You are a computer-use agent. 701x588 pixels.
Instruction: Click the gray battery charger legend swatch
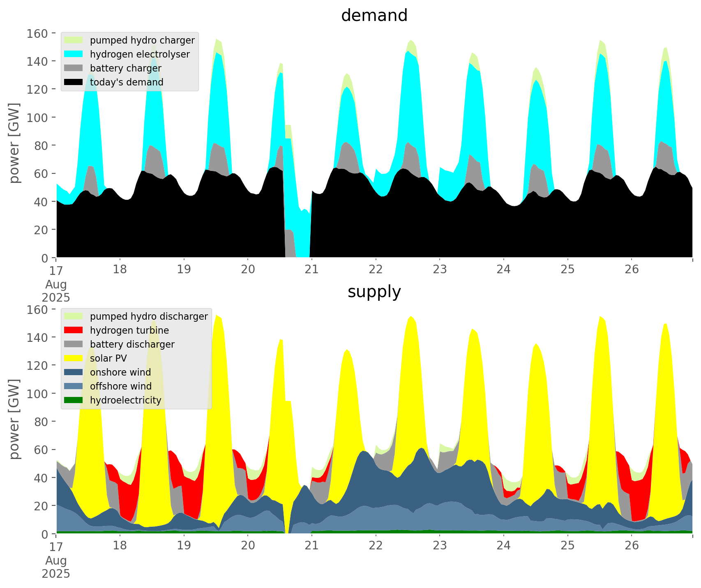(x=74, y=68)
